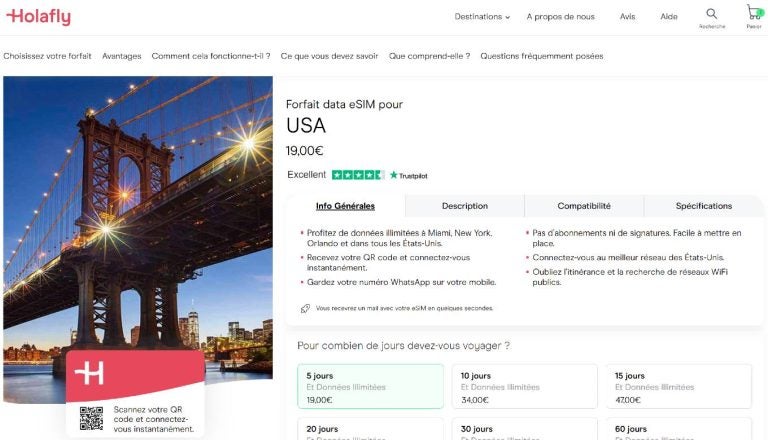768x440 pixels.
Task: Select the 15 jours plan option
Action: click(679, 387)
